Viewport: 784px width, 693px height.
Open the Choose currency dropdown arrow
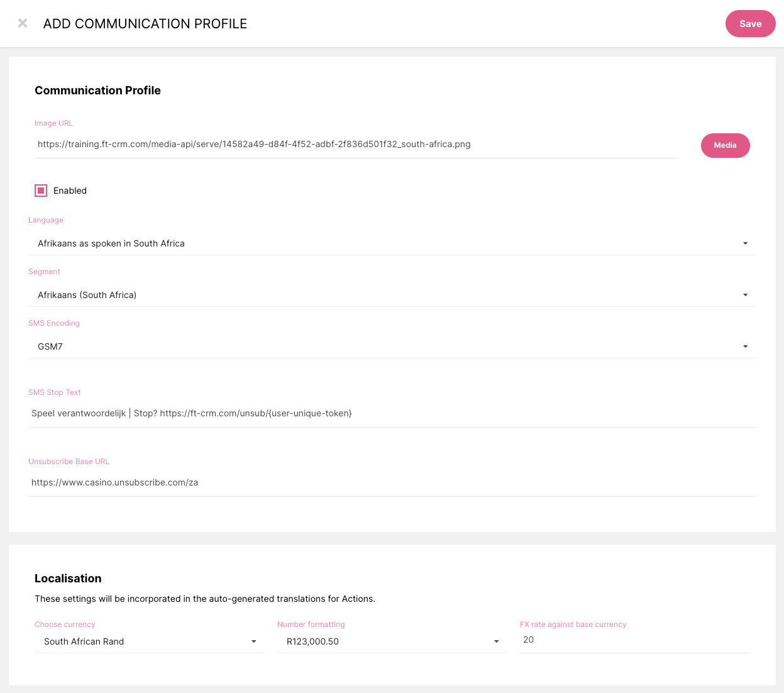point(254,641)
